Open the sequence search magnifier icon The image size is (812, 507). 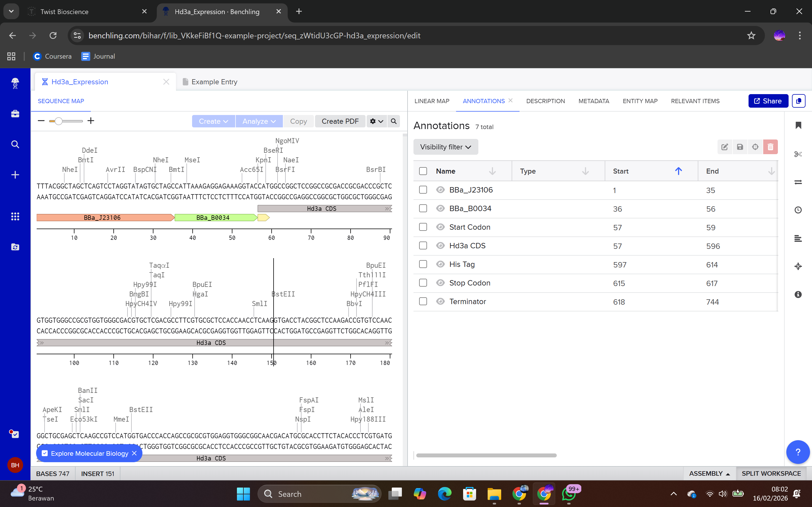393,121
